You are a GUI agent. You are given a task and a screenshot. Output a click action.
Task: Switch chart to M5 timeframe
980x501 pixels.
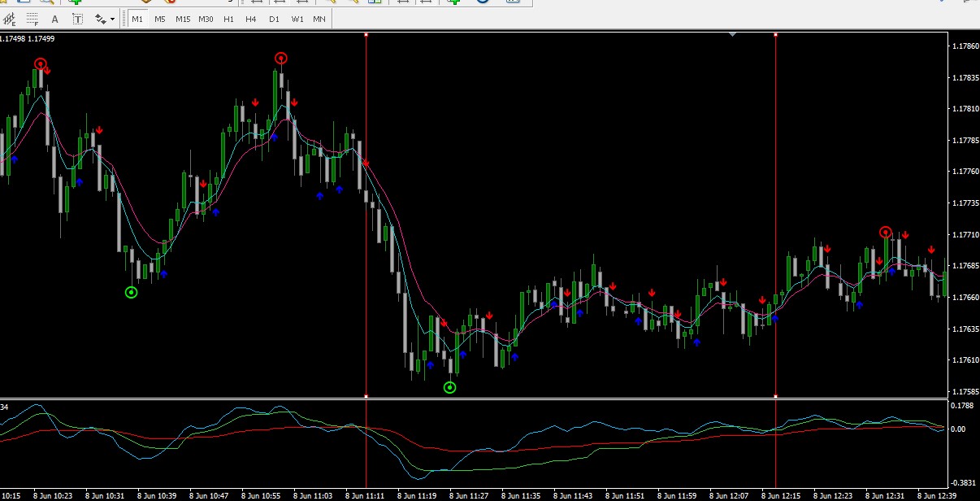pyautogui.click(x=160, y=18)
